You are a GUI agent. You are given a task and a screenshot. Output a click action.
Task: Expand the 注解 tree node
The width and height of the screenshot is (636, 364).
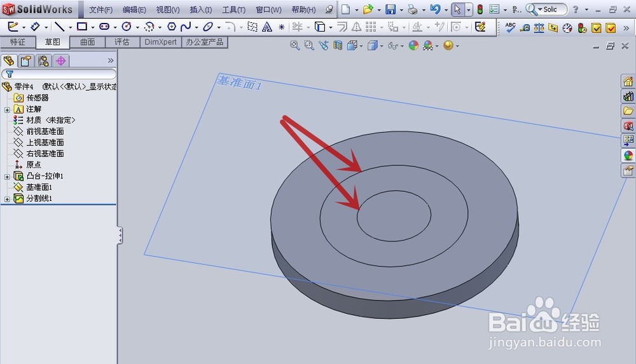7,109
